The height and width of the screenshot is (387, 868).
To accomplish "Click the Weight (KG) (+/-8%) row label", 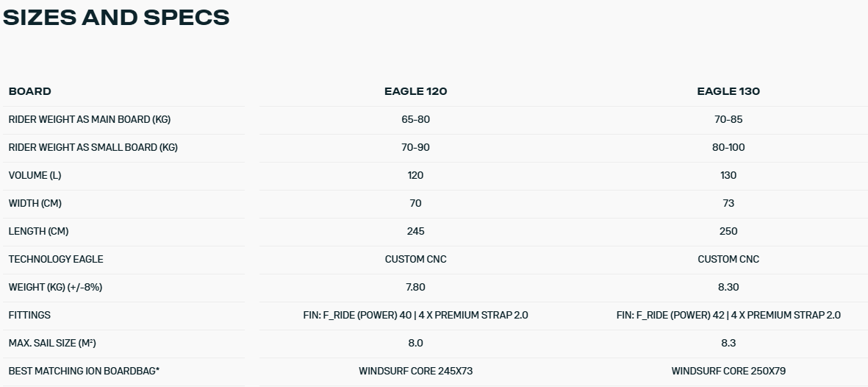I will coord(55,287).
